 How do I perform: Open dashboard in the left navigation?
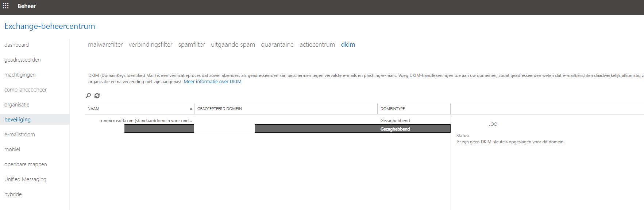click(16, 45)
